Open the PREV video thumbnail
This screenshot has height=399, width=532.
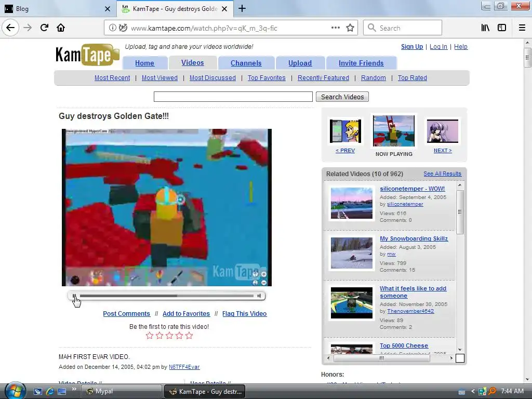click(345, 131)
